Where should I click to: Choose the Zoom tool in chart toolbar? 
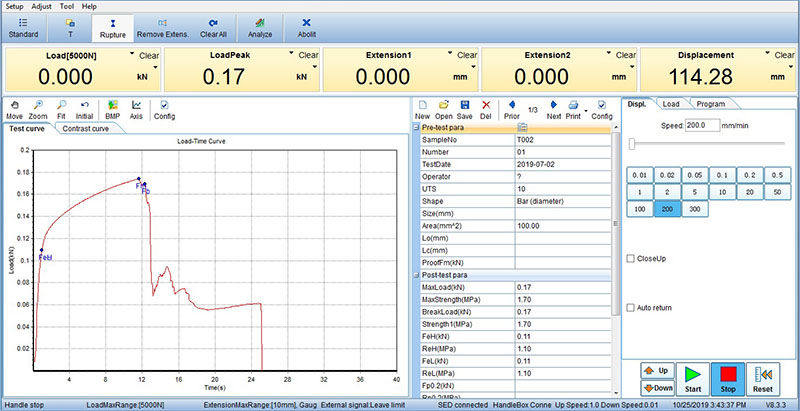37,109
